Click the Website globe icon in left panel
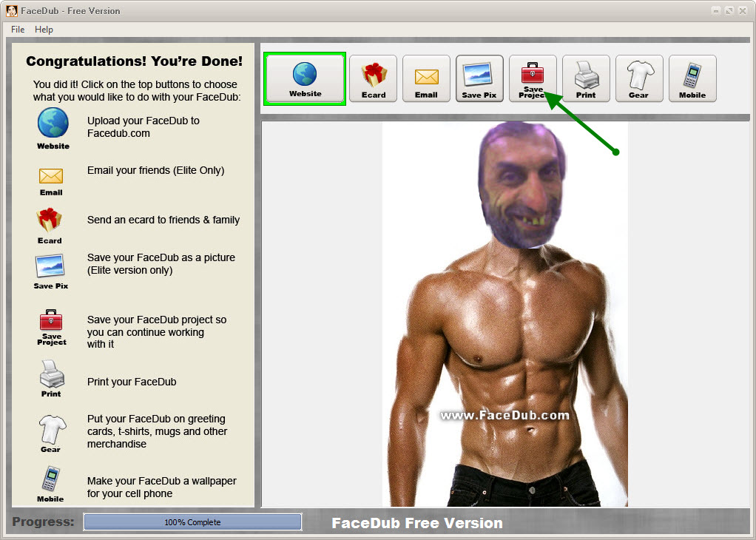The width and height of the screenshot is (756, 540). click(53, 124)
